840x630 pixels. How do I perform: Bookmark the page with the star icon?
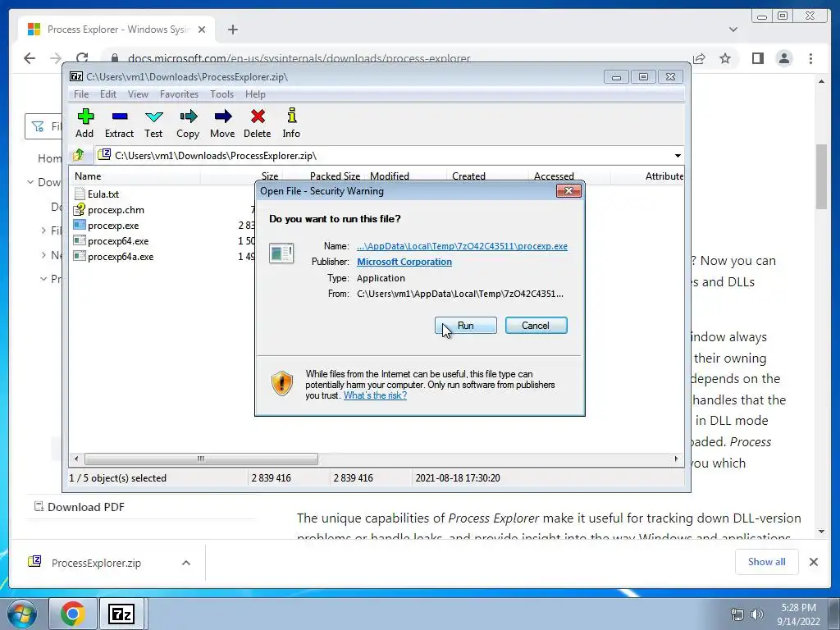pyautogui.click(x=725, y=58)
